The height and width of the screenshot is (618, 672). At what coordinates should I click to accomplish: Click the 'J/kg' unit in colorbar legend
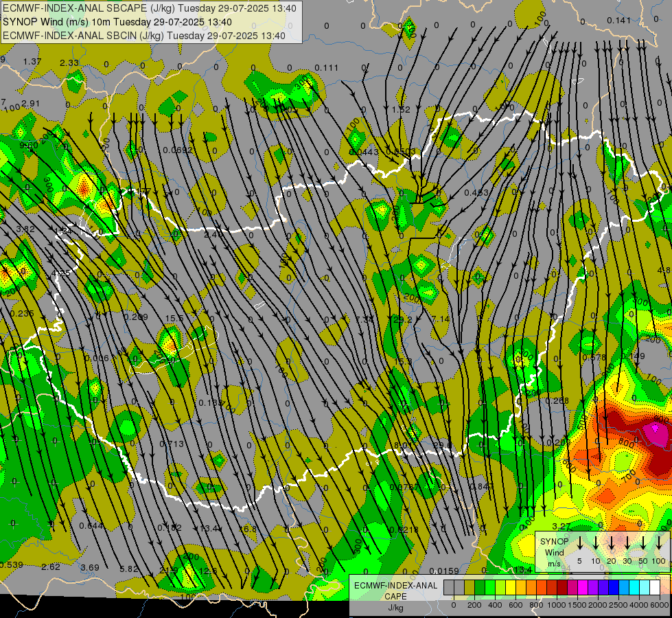(x=395, y=608)
